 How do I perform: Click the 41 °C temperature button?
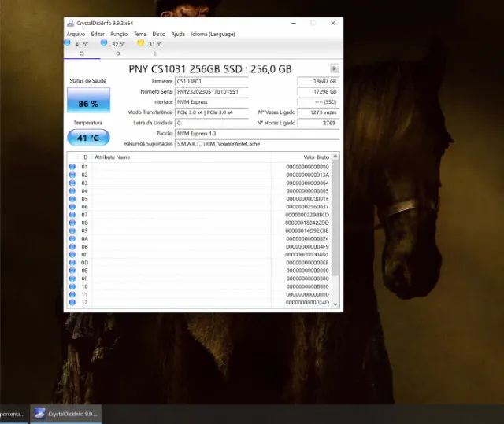click(x=88, y=138)
